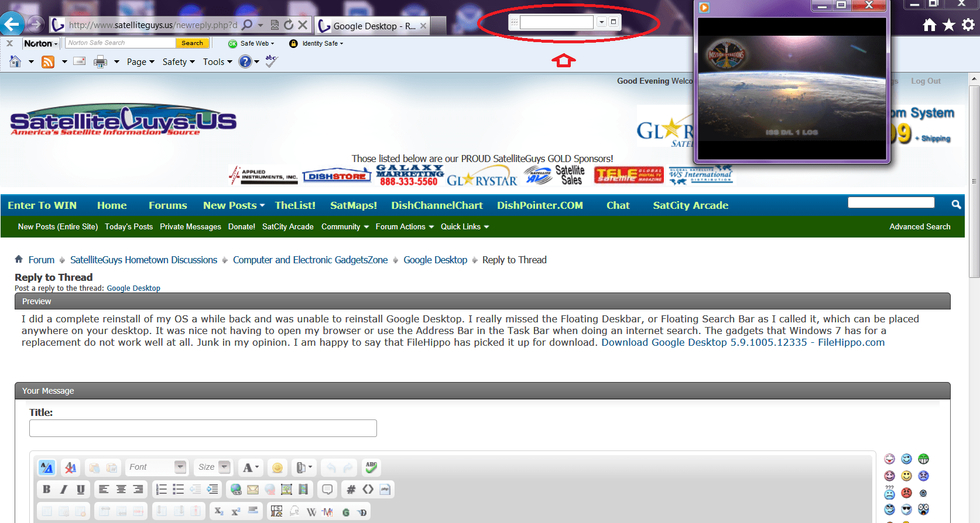Open the FileHippo Google Desktop download link
The height and width of the screenshot is (523, 980).
pos(743,342)
